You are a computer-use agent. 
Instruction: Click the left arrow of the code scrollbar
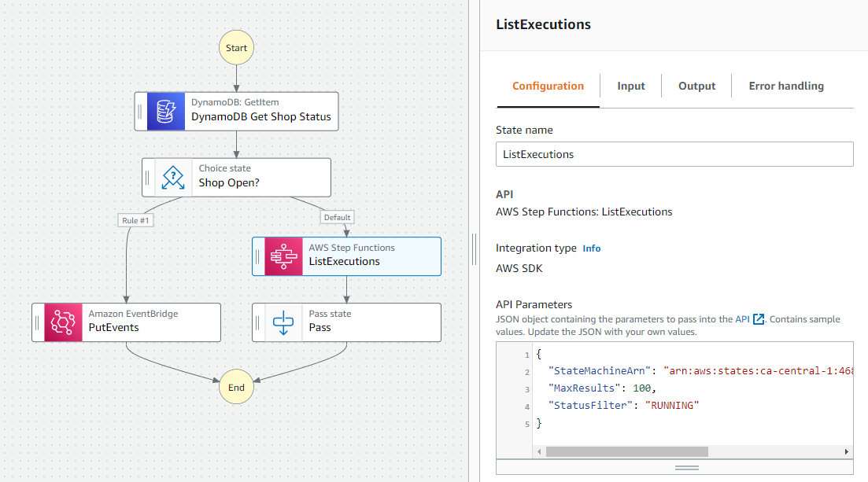[x=539, y=451]
